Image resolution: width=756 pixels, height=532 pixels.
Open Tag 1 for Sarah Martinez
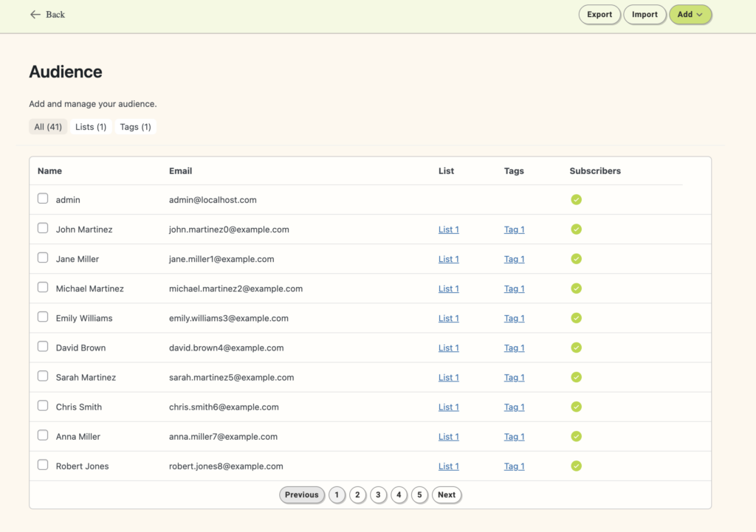click(514, 377)
